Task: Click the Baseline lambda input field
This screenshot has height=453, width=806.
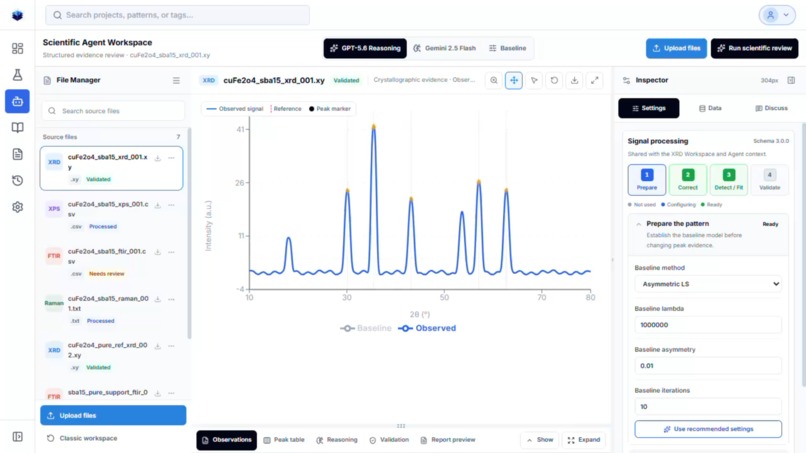Action: coord(708,325)
